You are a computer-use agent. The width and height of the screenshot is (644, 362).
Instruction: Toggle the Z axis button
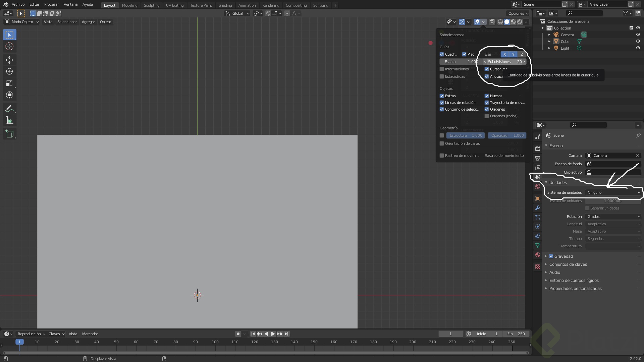coord(522,54)
